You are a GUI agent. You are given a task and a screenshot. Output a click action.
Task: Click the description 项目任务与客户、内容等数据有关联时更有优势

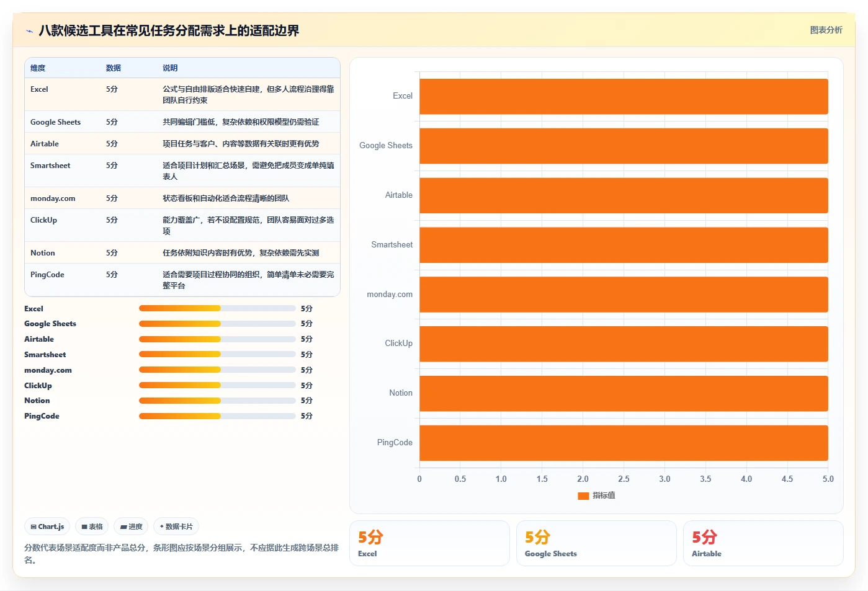click(x=241, y=144)
